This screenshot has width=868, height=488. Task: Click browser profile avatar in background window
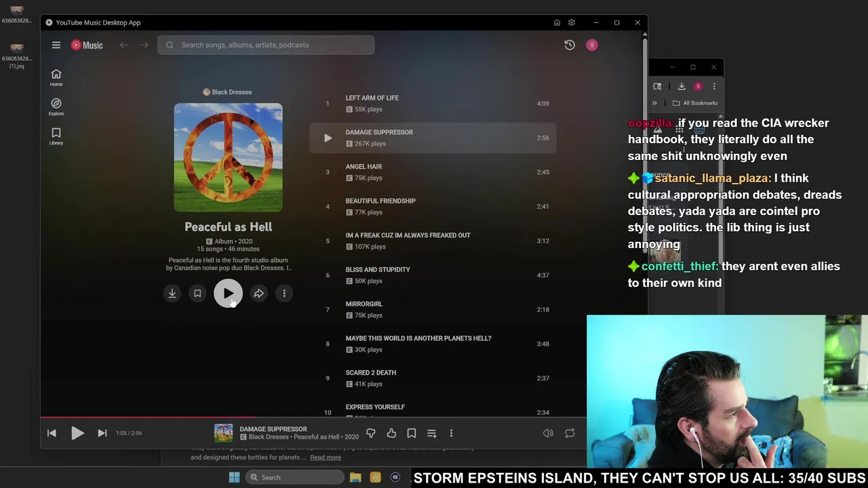click(x=698, y=86)
